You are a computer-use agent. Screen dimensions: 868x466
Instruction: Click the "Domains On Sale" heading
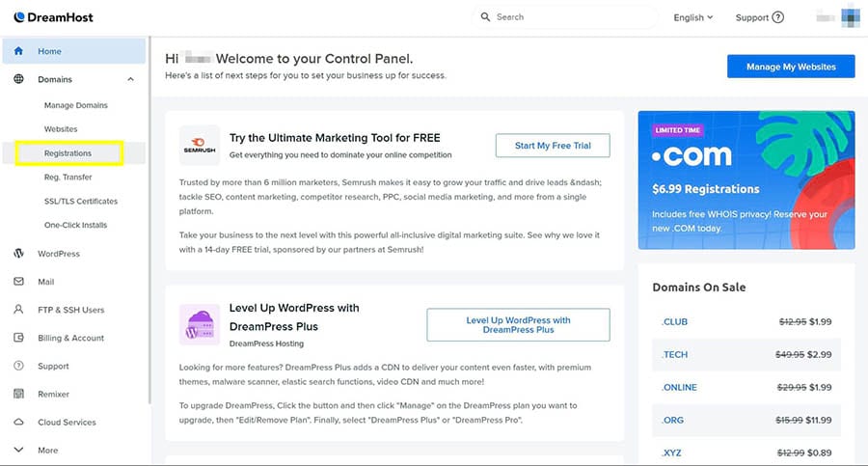click(x=699, y=287)
